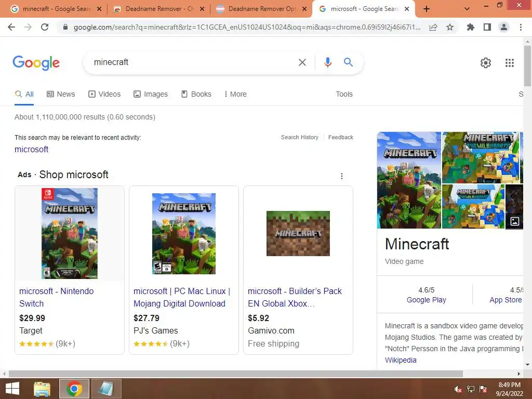The height and width of the screenshot is (399, 532).
Task: Open a new browser tab
Action: tap(427, 9)
